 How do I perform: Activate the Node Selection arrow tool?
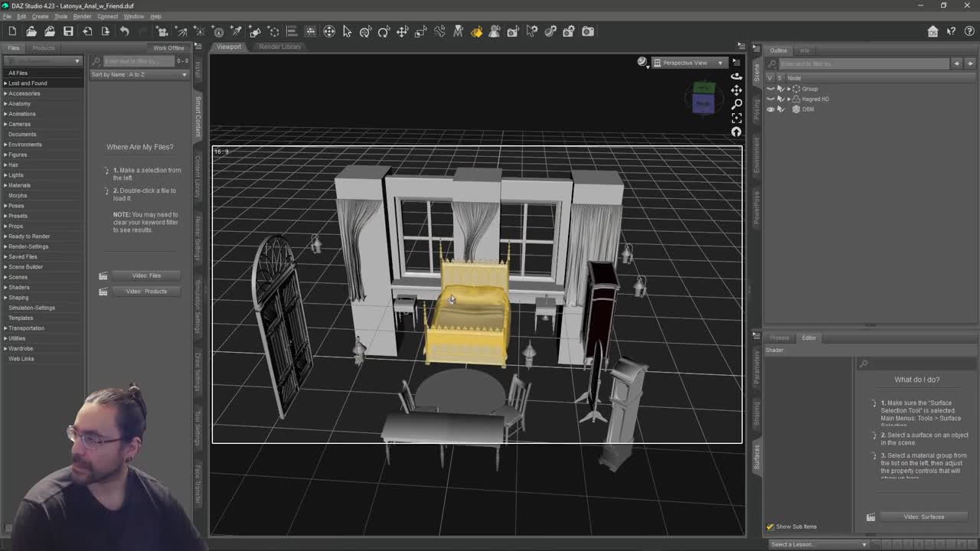coord(347,31)
